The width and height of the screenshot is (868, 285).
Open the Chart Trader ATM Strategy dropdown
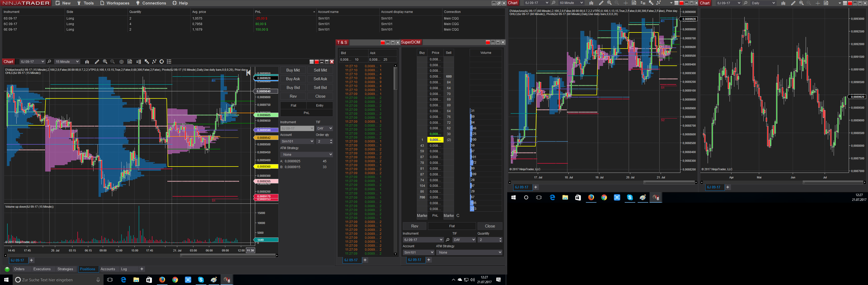[307, 154]
